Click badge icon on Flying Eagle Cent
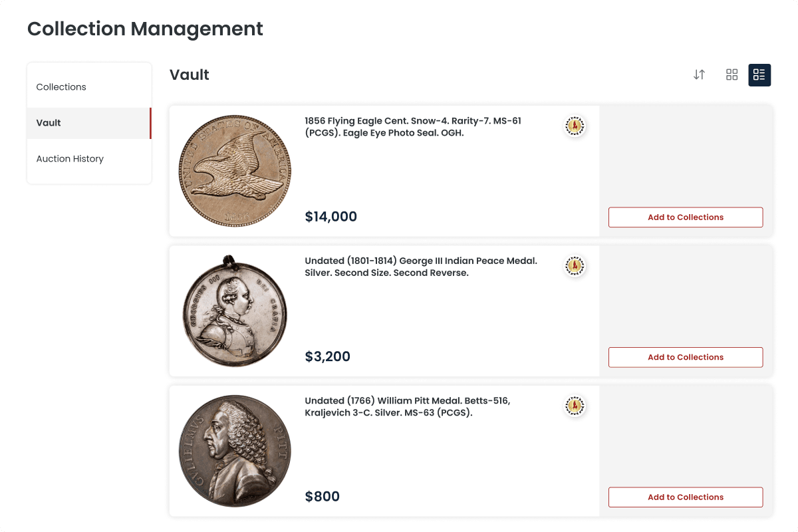This screenshot has width=798, height=532. point(575,126)
